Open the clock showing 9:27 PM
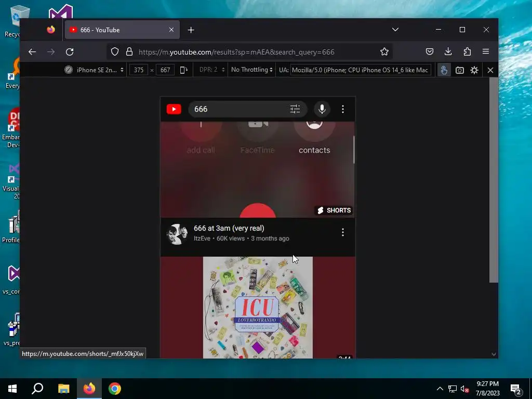The height and width of the screenshot is (399, 532). (x=487, y=389)
